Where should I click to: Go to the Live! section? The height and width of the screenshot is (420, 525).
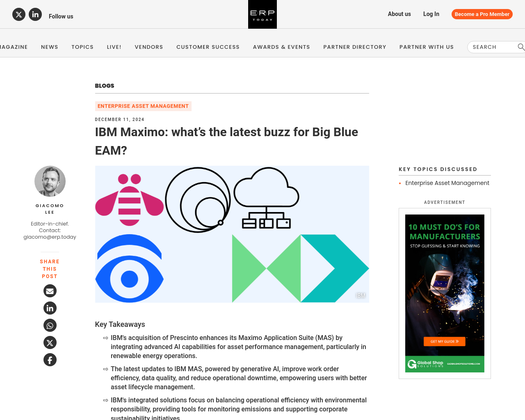(114, 47)
